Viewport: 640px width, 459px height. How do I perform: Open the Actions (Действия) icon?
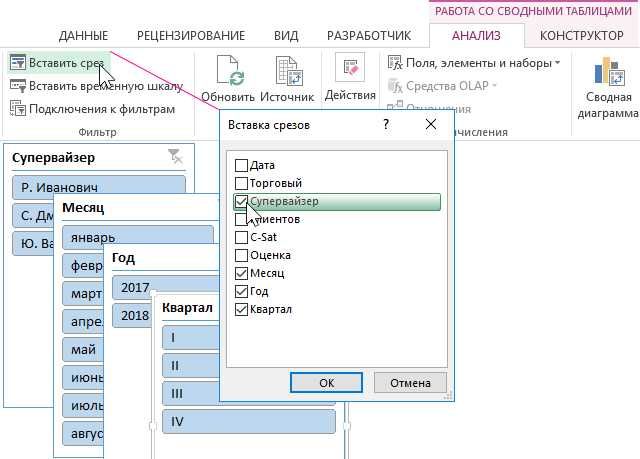tap(350, 67)
